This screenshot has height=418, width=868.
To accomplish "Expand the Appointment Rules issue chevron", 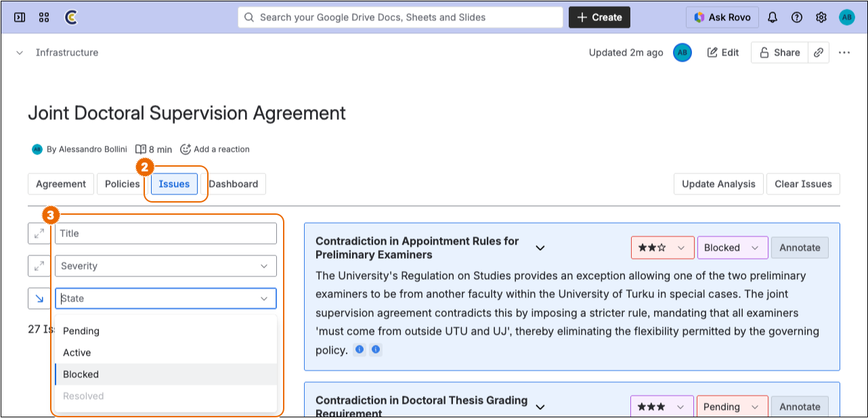I will 540,248.
